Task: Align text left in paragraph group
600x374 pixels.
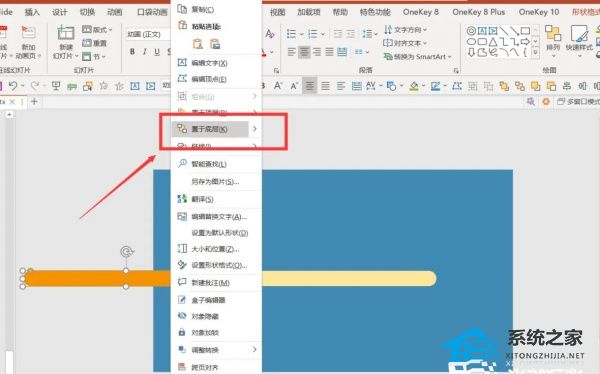Action: pos(292,52)
